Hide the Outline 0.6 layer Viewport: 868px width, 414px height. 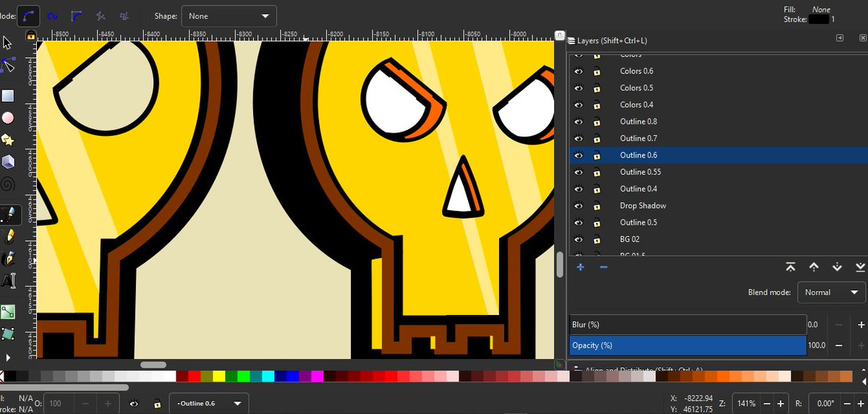579,155
